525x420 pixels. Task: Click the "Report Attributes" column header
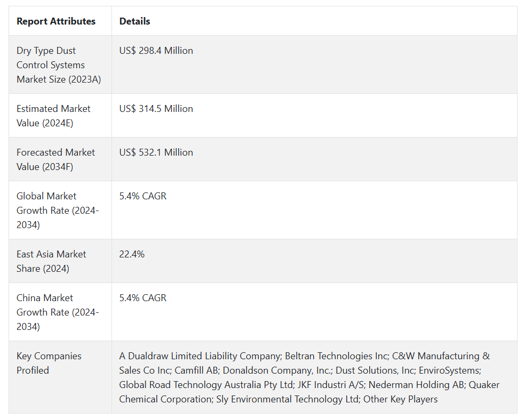point(56,21)
